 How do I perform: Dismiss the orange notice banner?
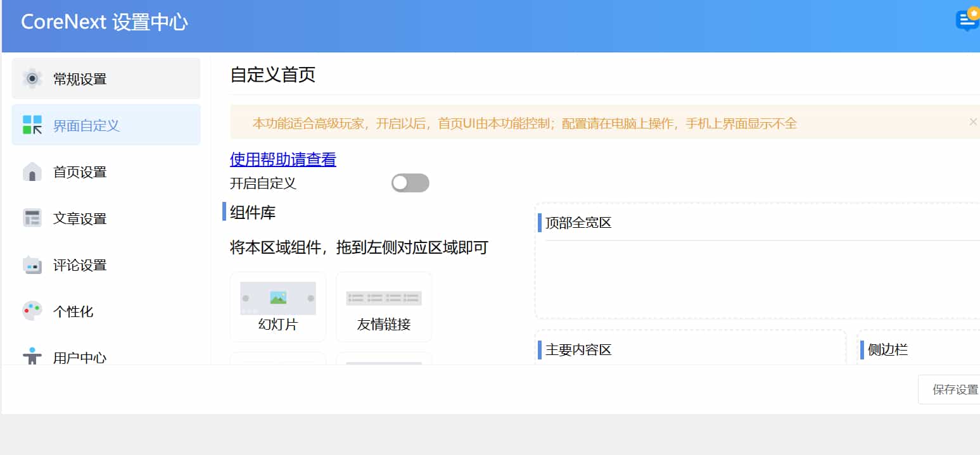(973, 122)
